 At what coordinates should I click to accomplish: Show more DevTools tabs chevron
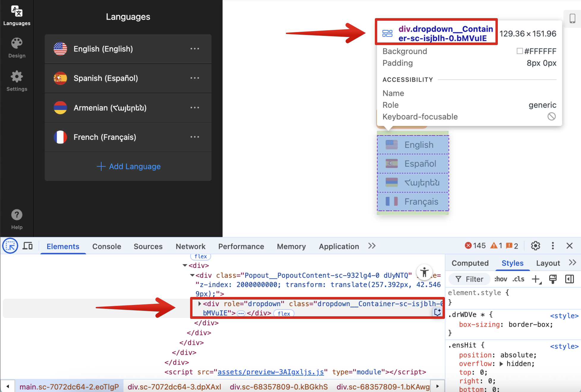pos(372,246)
